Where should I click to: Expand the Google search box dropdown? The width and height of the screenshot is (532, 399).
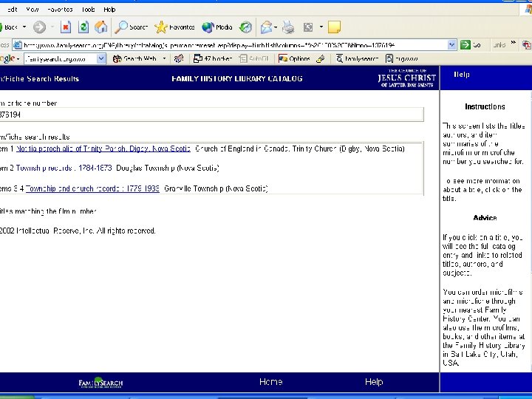coord(100,58)
